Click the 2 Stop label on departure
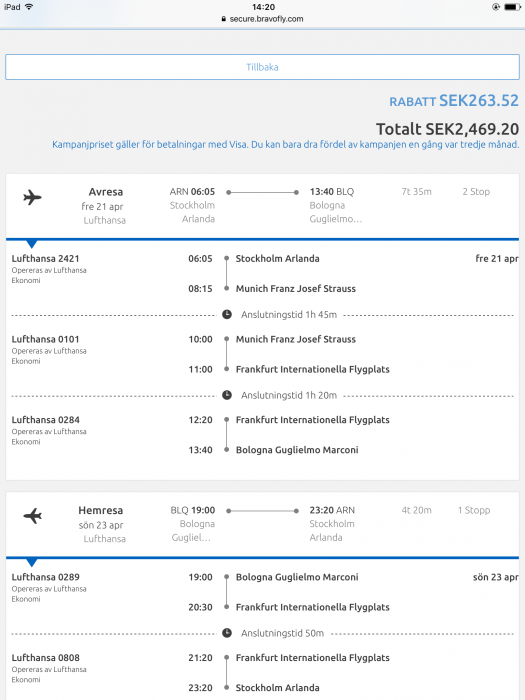 coord(476,192)
